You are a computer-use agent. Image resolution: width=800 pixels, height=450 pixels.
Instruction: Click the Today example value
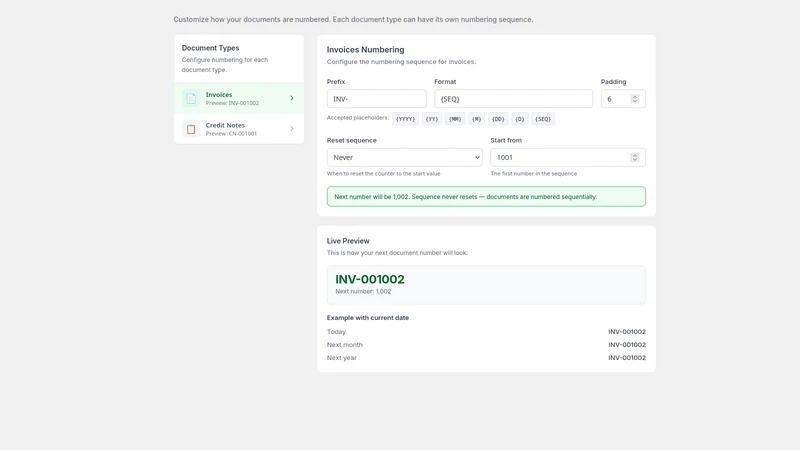(627, 332)
